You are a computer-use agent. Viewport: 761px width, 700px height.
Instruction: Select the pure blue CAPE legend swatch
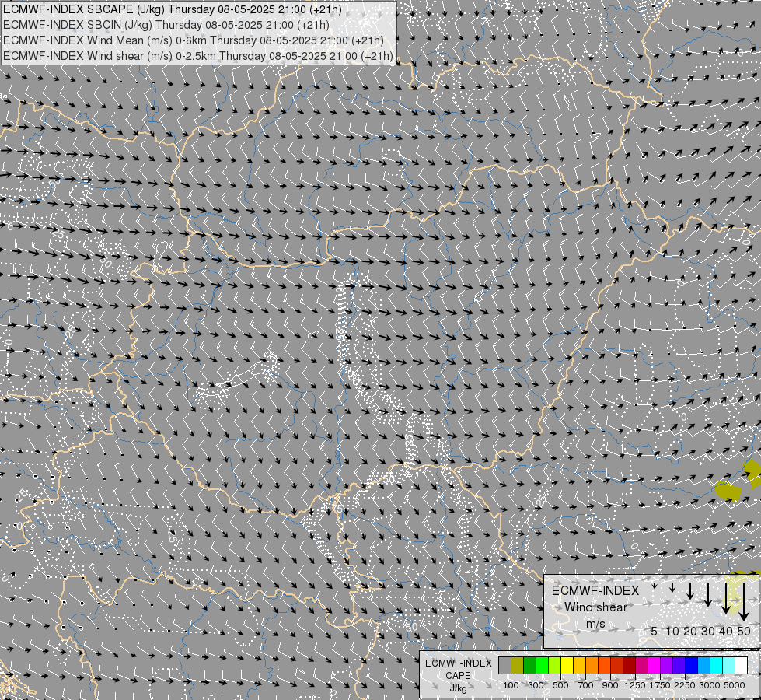(x=692, y=665)
